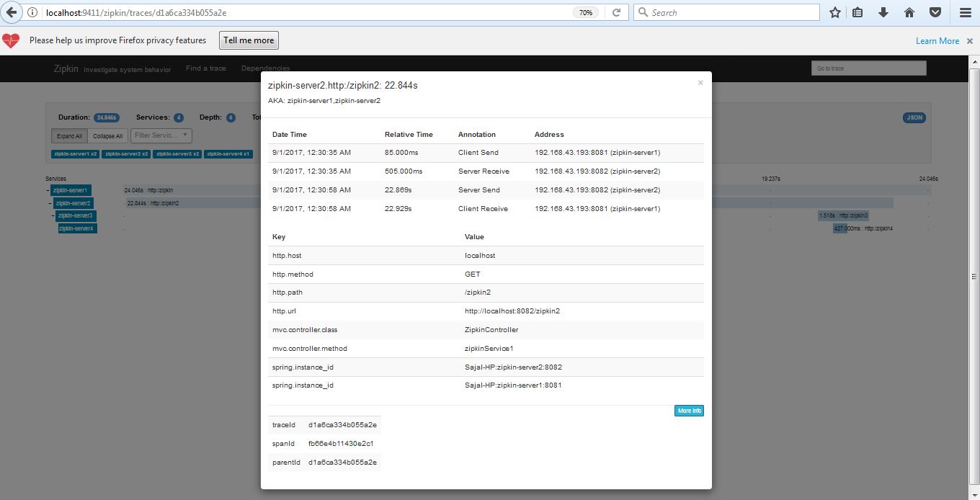Reload the page with refresh icon
980x500 pixels.
(x=617, y=12)
